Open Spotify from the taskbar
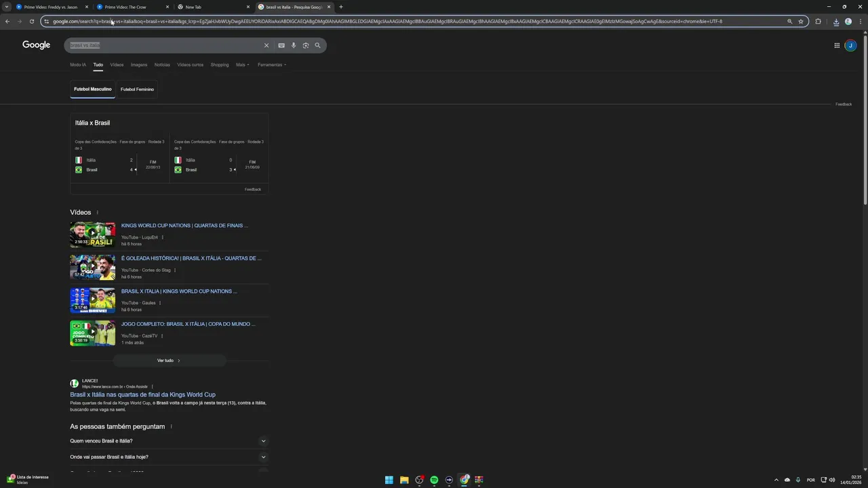 pyautogui.click(x=434, y=480)
